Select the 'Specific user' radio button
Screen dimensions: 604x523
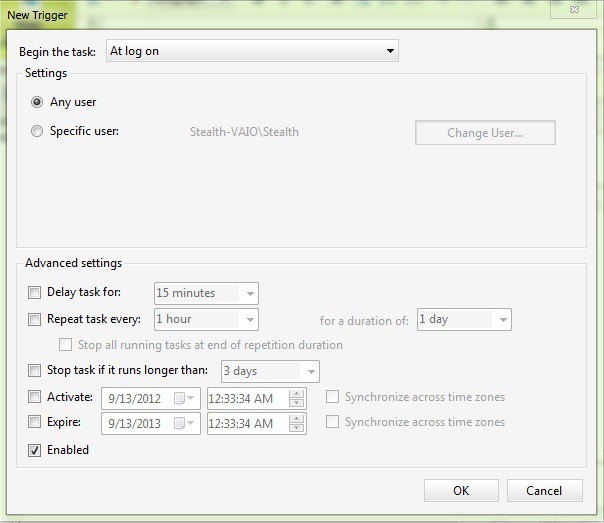click(x=37, y=131)
